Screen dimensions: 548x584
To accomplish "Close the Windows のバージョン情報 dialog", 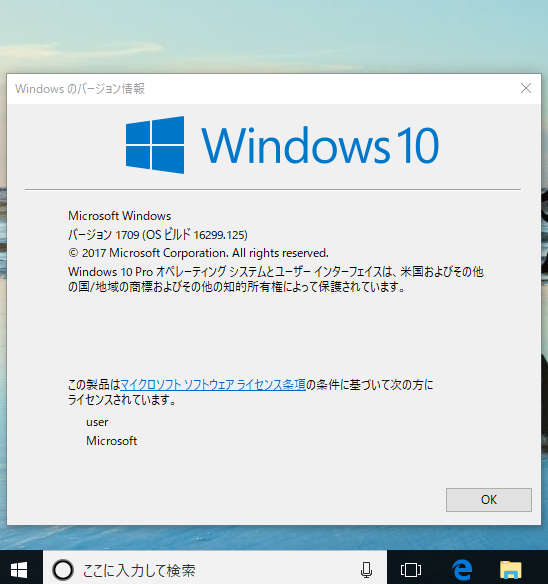I will pos(526,88).
